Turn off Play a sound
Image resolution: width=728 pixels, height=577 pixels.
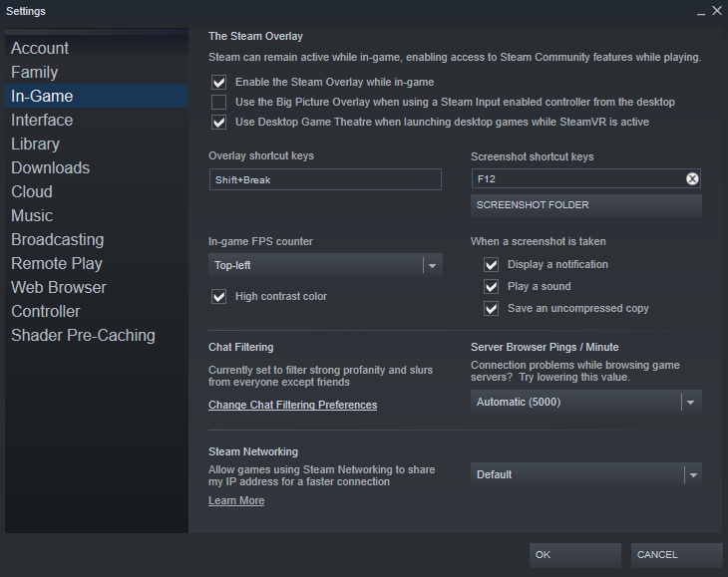coord(491,286)
